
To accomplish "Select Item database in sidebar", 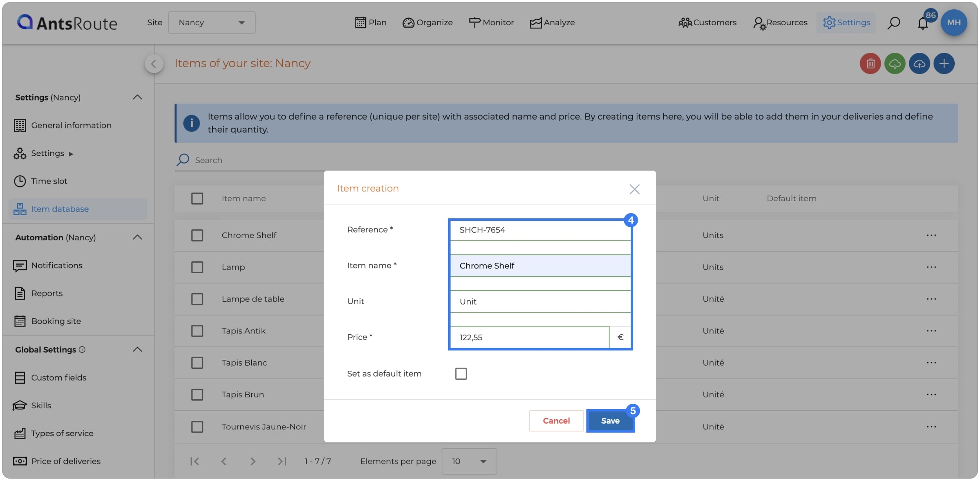I will point(78,209).
